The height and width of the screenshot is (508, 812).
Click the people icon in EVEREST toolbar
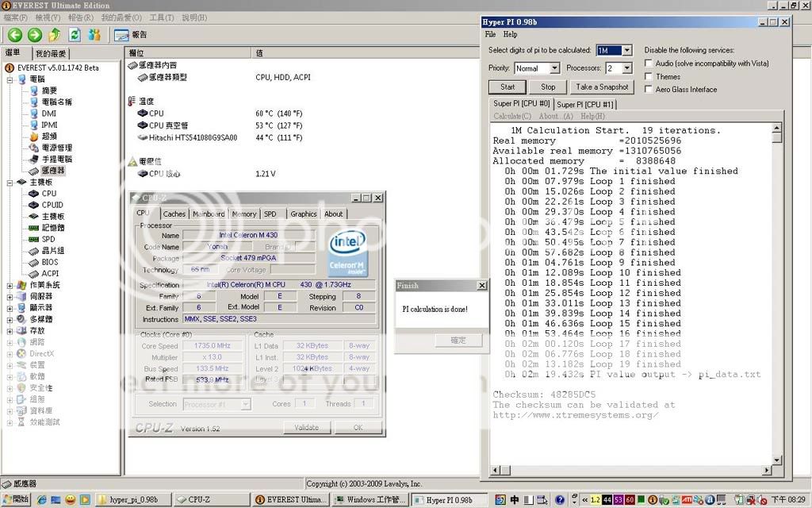point(94,35)
